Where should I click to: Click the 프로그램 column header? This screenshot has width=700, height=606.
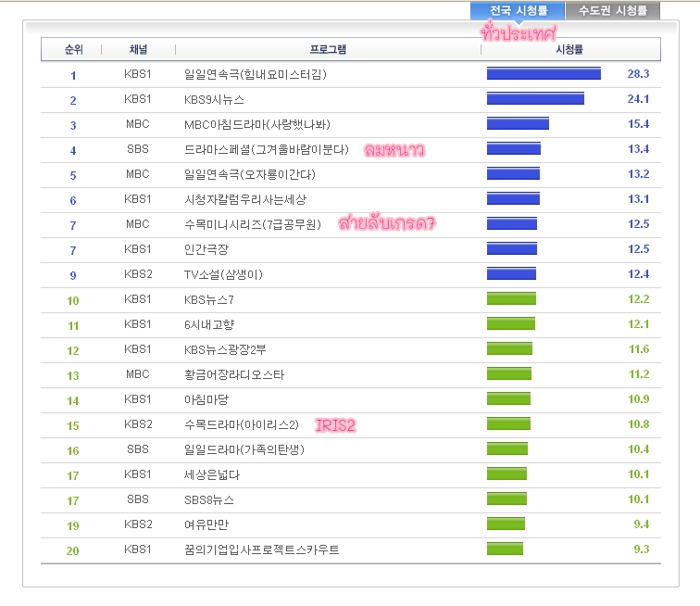pos(328,49)
